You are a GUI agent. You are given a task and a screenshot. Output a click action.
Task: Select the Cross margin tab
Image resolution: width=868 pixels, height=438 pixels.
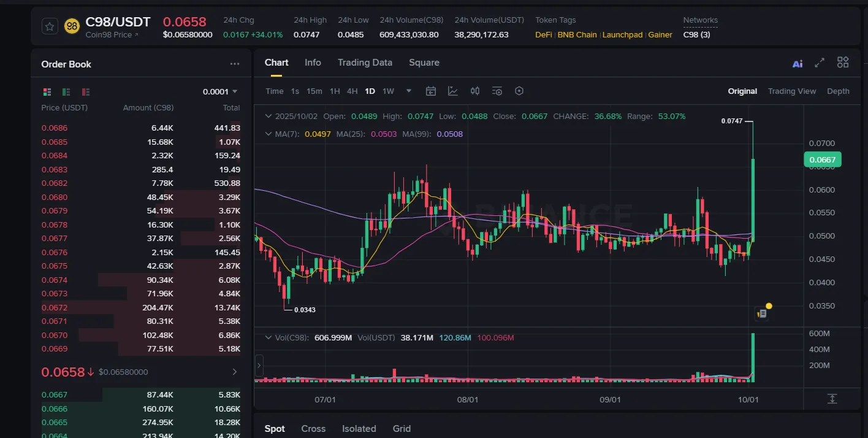click(313, 429)
